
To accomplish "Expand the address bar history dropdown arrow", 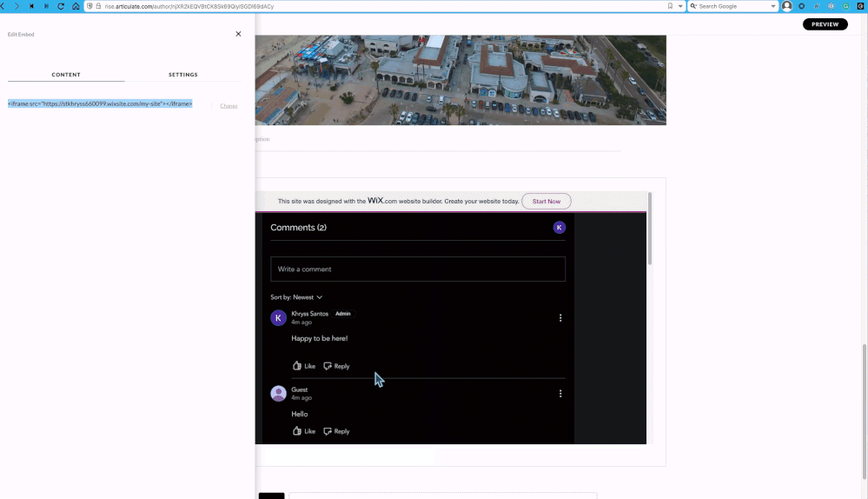I will click(x=680, y=6).
